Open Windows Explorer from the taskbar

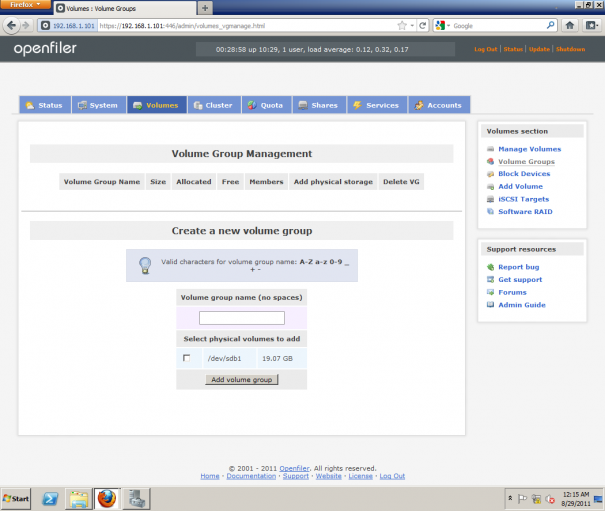pos(79,499)
